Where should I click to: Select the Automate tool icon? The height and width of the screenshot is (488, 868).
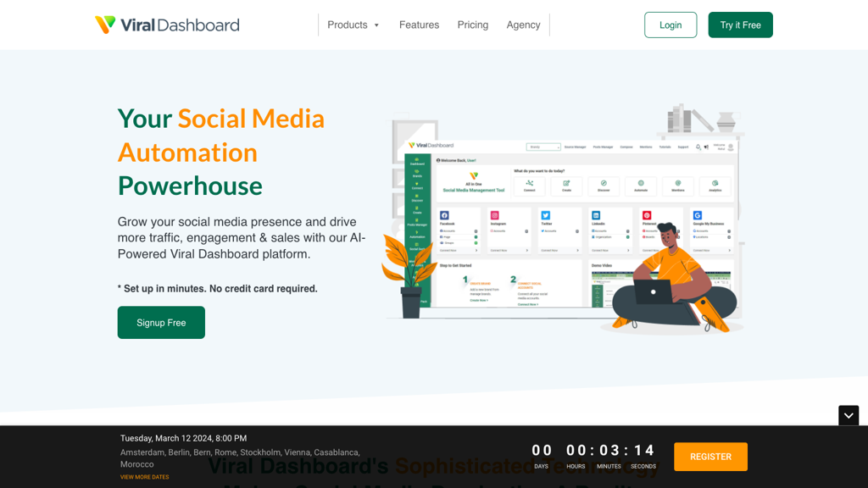coord(641,183)
